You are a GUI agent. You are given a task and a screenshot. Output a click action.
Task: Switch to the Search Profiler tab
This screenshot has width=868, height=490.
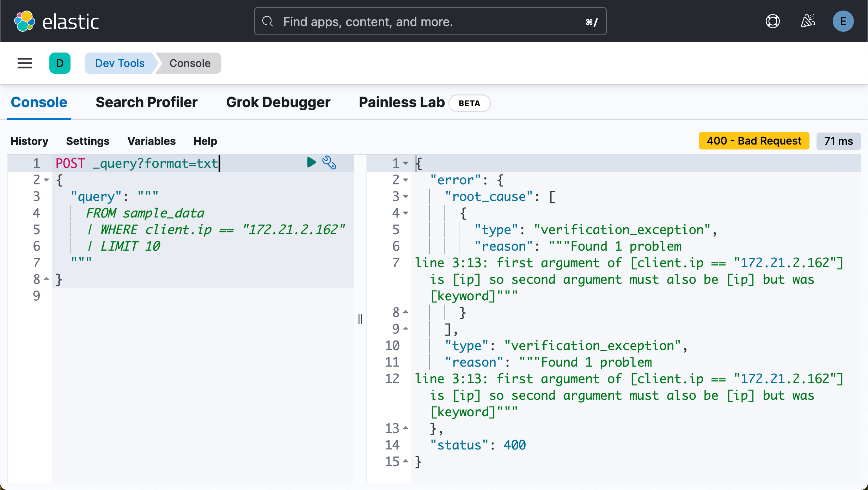click(146, 103)
